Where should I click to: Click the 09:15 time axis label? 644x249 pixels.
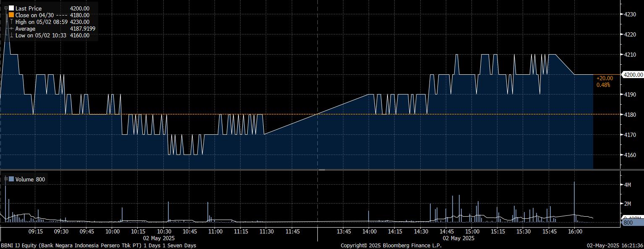35,231
